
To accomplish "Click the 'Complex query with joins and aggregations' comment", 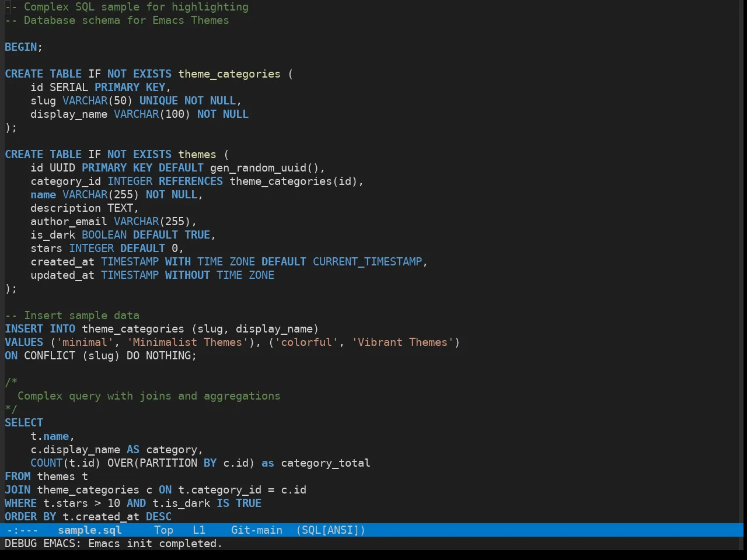I will point(149,396).
